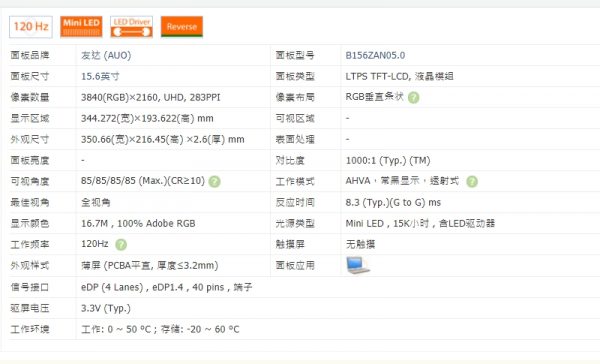Click the 100% Adobe RGB color value

(x=156, y=224)
